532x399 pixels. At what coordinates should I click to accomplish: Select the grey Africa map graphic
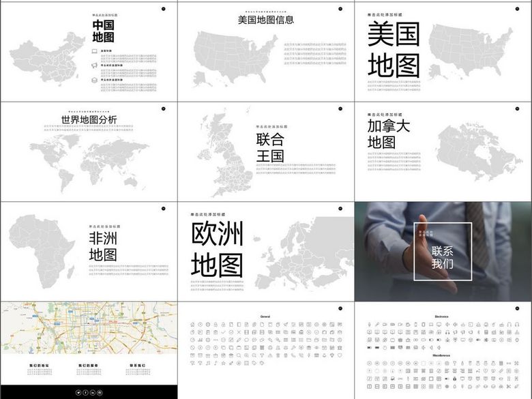[42, 252]
